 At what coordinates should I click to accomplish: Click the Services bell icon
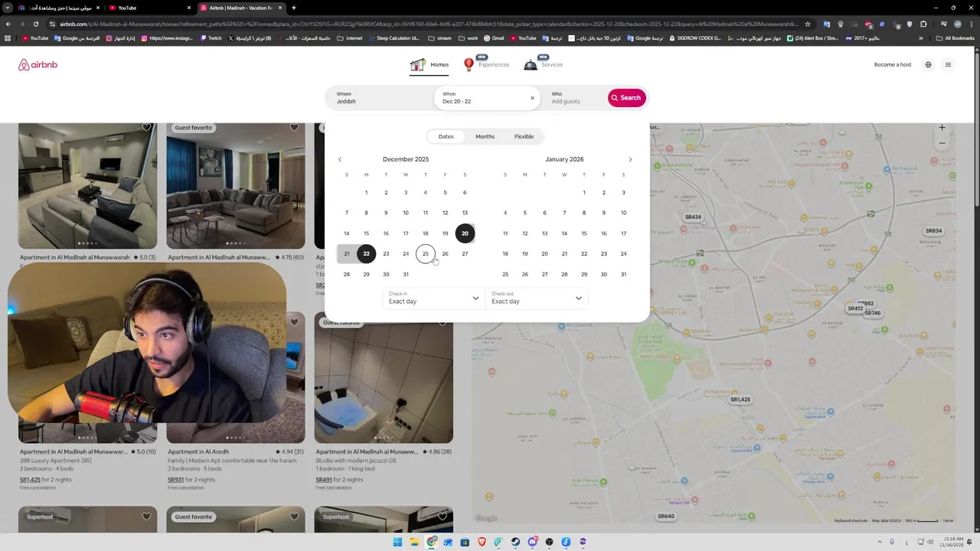coord(530,65)
